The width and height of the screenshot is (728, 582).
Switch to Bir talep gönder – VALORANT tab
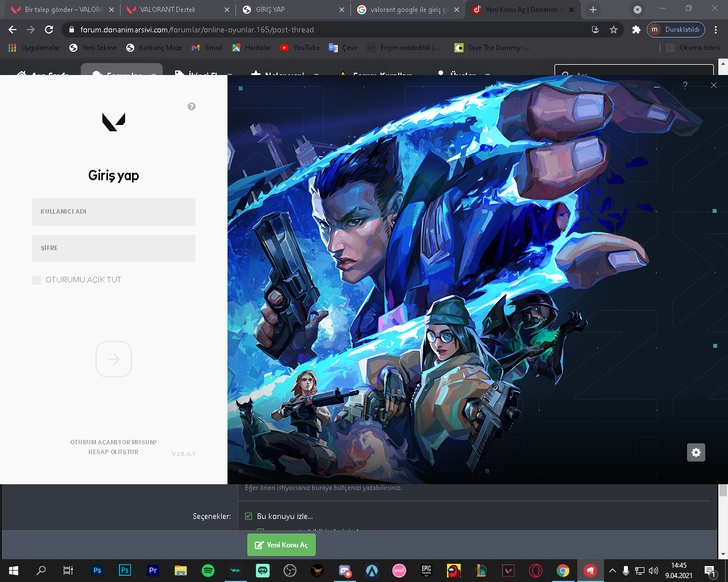[x=63, y=10]
